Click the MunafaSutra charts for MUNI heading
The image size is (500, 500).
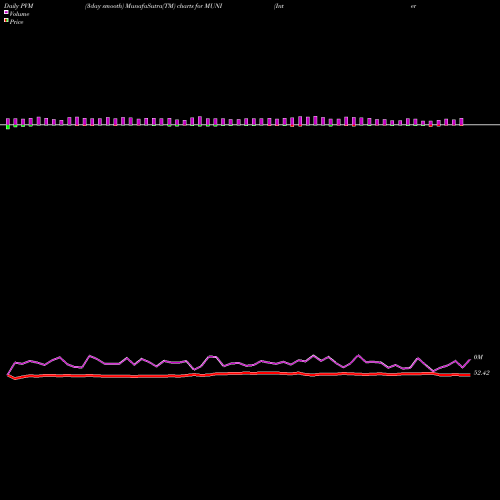[153, 6]
